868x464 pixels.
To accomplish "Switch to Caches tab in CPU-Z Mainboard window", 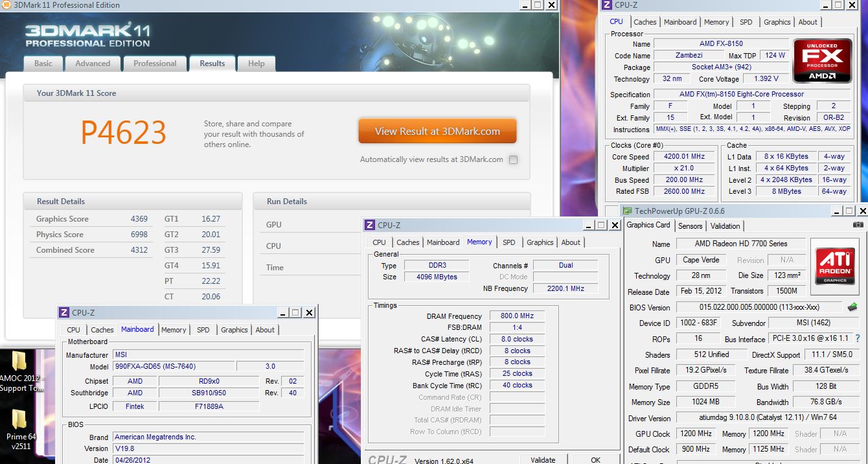I will pos(102,330).
